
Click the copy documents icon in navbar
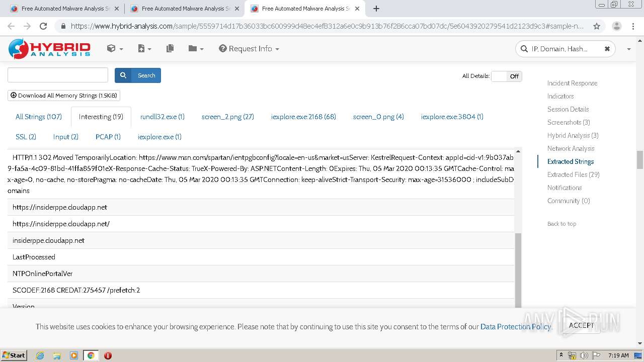click(170, 48)
